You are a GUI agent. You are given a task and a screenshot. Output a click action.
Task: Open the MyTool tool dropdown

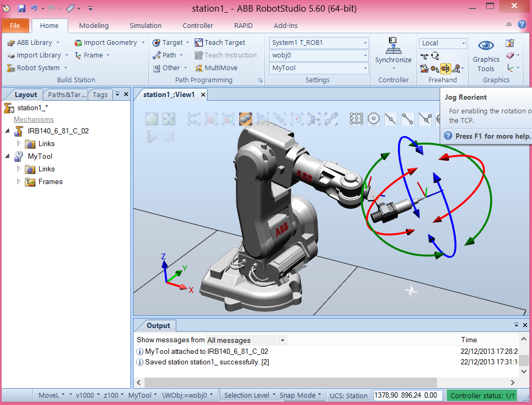365,67
